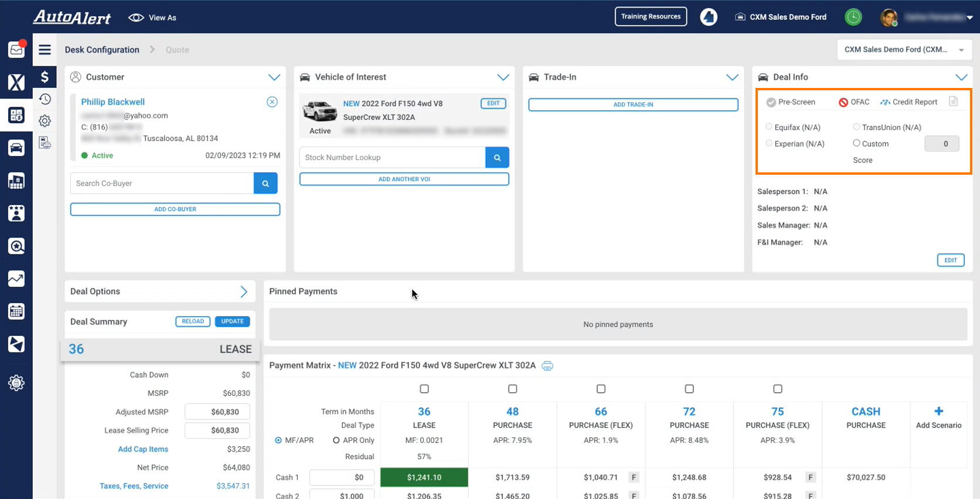Image resolution: width=980 pixels, height=499 pixels.
Task: Open the dealership building sidebar icon
Action: point(16,181)
